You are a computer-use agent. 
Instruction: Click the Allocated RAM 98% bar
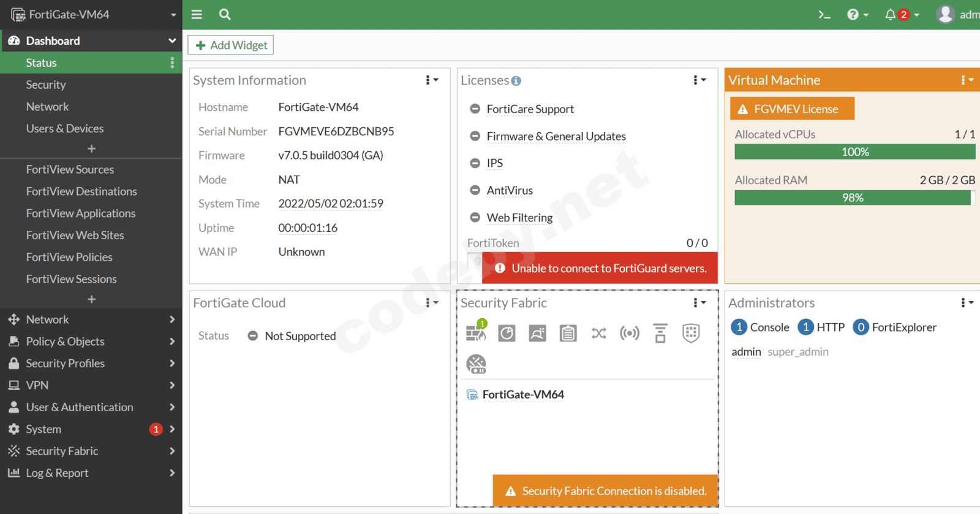(855, 198)
